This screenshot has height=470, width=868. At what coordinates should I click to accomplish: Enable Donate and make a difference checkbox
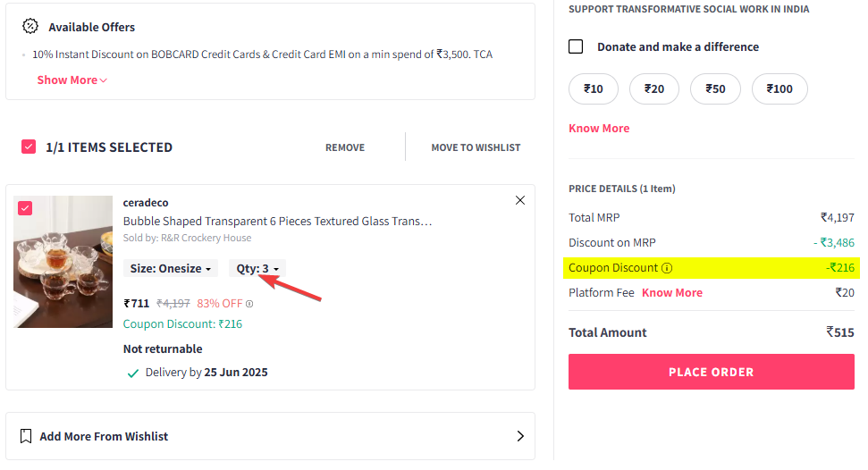(x=576, y=46)
